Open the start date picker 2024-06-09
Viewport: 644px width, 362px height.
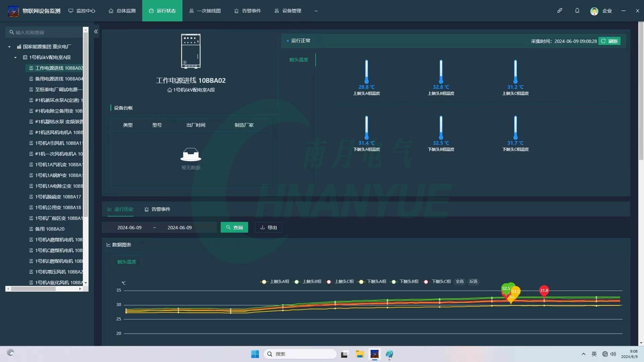click(x=129, y=228)
